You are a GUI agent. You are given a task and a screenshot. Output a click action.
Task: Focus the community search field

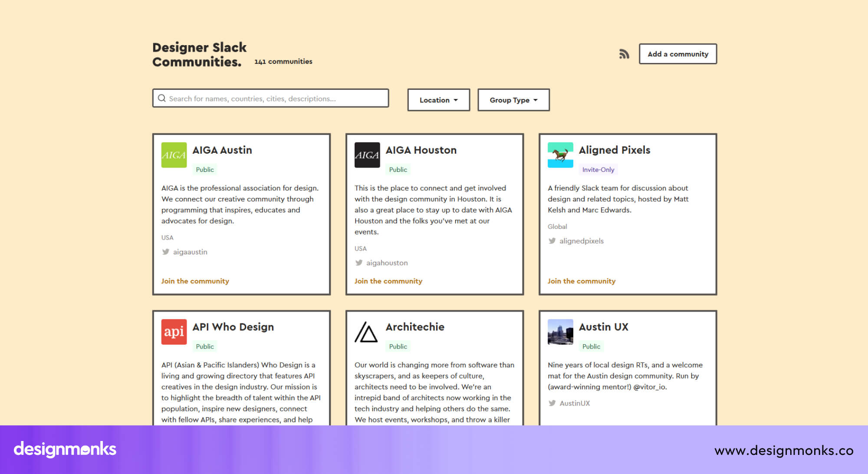[270, 98]
